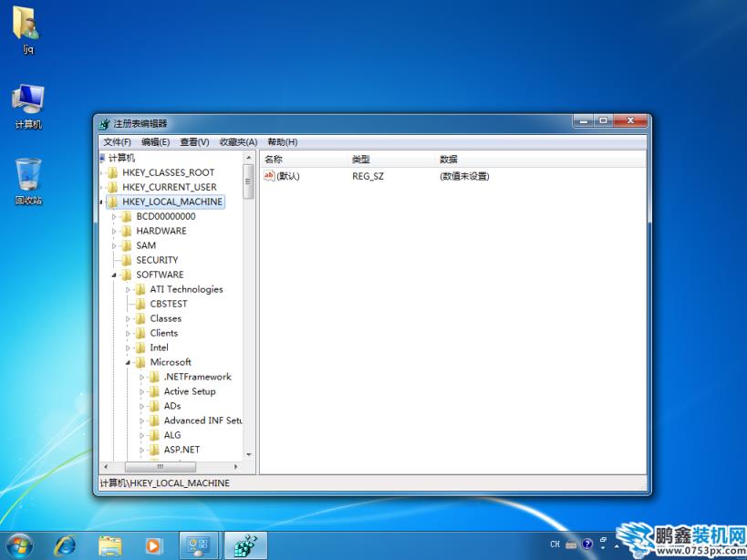747x560 pixels.
Task: Select the REG_SZ type cell
Action: pos(368,176)
